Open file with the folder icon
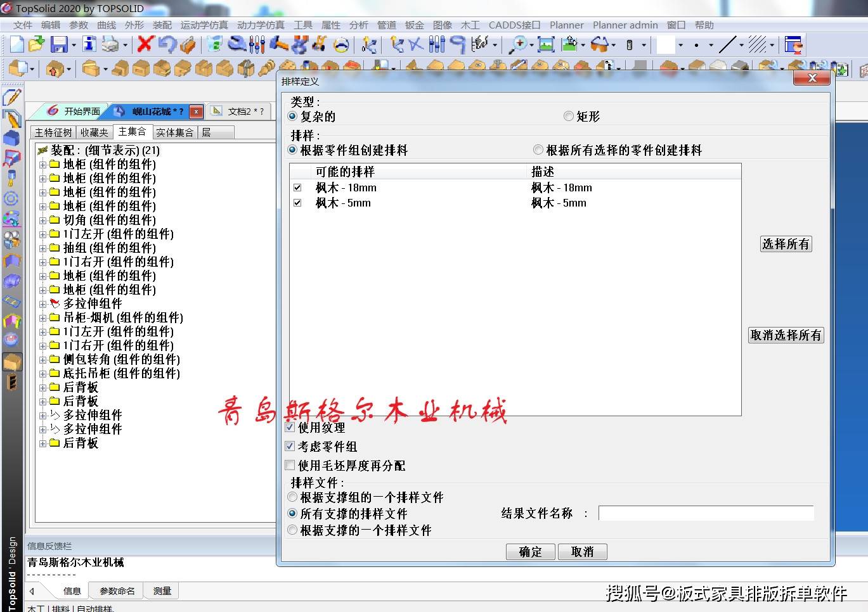Image resolution: width=868 pixels, height=612 pixels. 37,44
